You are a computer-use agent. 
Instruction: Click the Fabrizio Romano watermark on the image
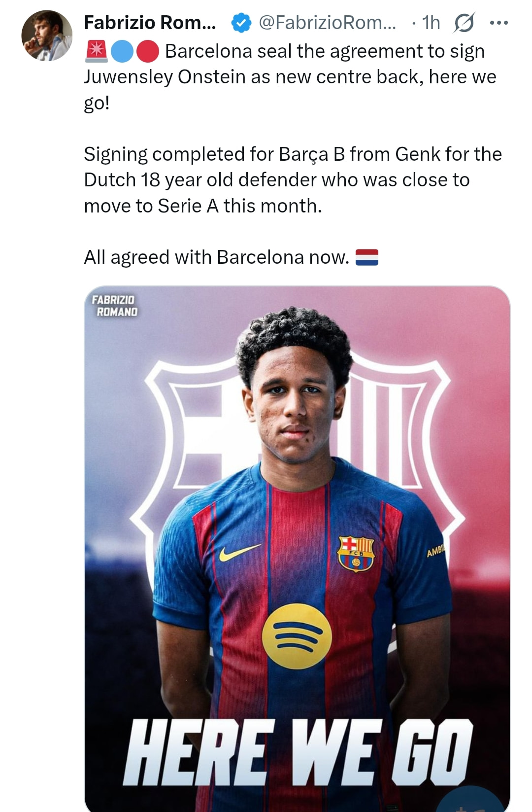tap(115, 306)
